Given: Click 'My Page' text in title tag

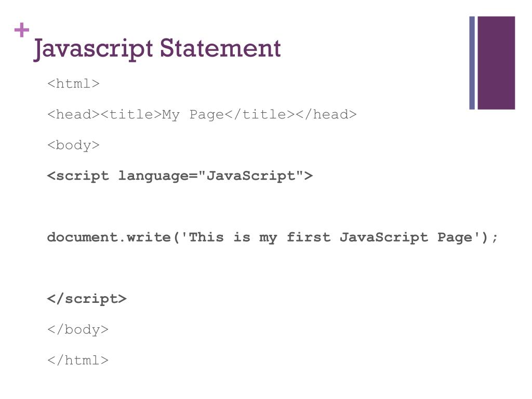Looking at the screenshot, I should click(x=193, y=115).
